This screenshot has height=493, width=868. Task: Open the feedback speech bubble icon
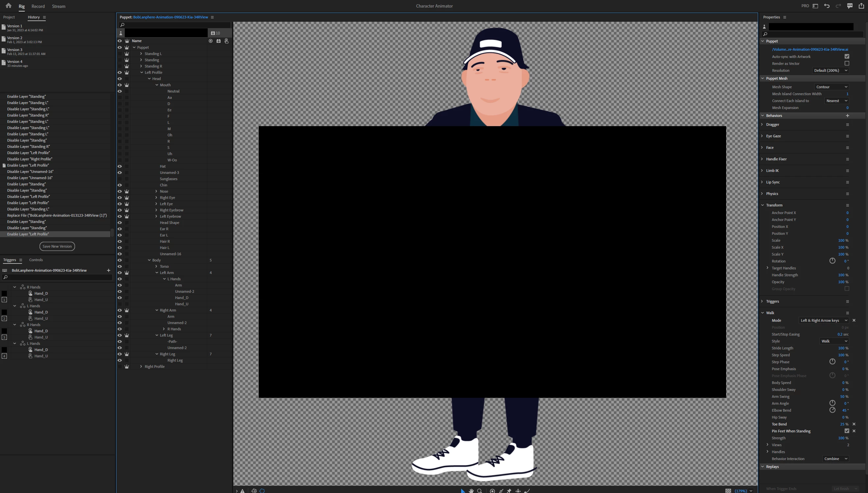[850, 6]
